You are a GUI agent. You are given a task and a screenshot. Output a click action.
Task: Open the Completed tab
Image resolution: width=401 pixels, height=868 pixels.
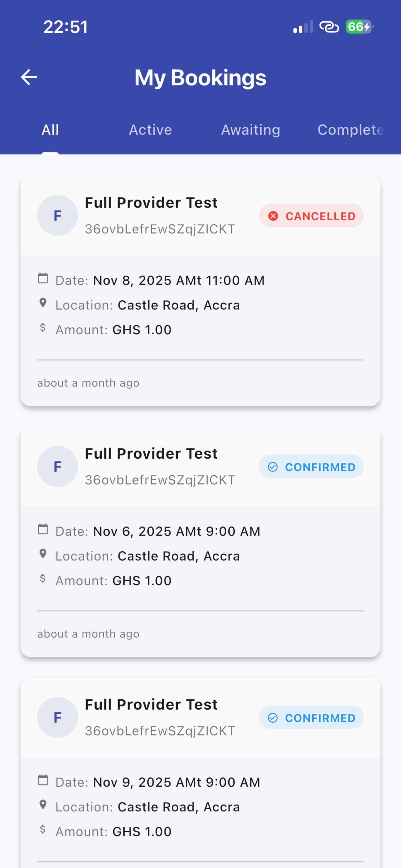351,130
